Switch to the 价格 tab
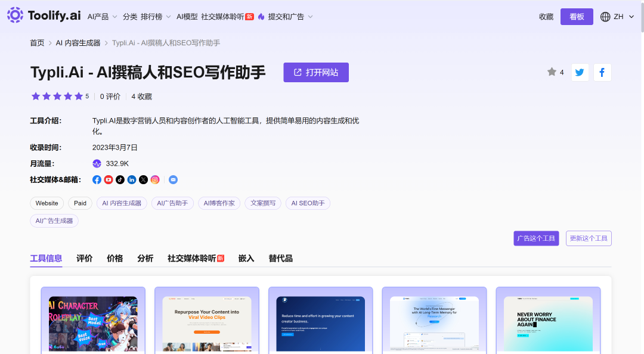 pos(115,258)
